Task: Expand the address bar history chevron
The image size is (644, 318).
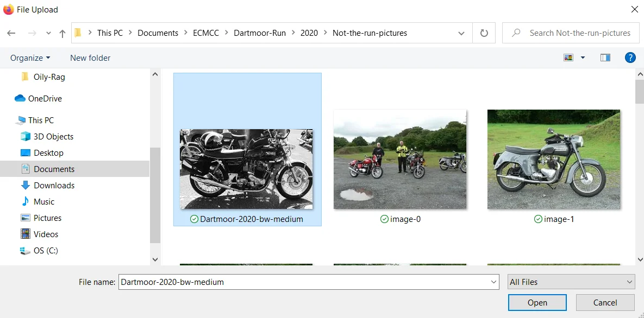Action: 461,33
